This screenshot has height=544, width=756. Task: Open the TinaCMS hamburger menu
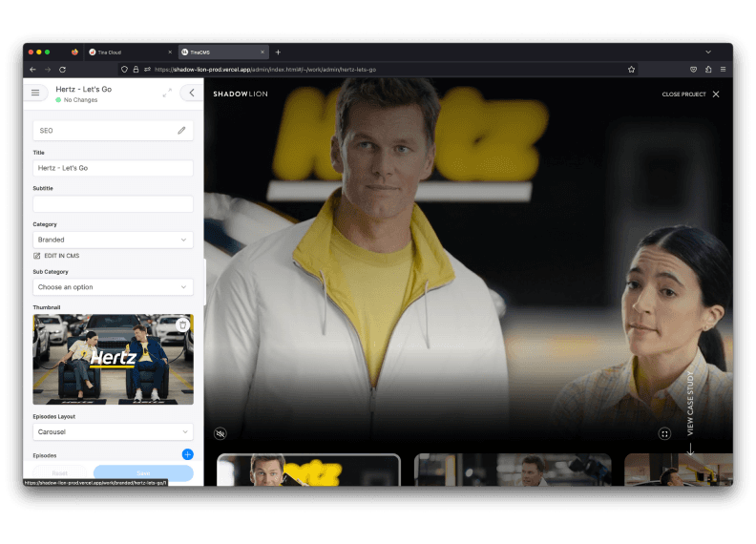click(x=35, y=93)
